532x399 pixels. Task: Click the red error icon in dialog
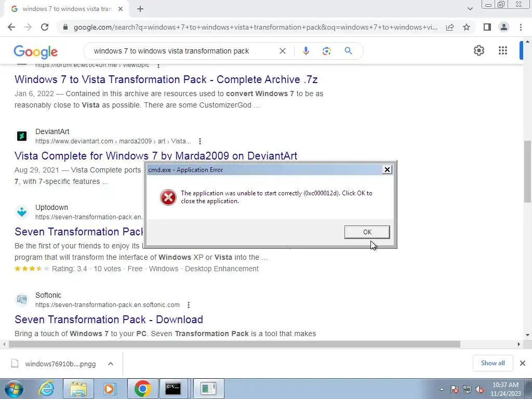(168, 197)
